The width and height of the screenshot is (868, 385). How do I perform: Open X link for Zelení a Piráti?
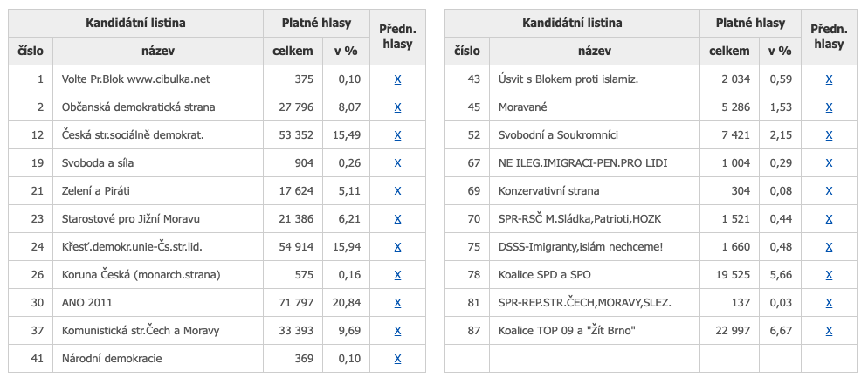click(397, 191)
